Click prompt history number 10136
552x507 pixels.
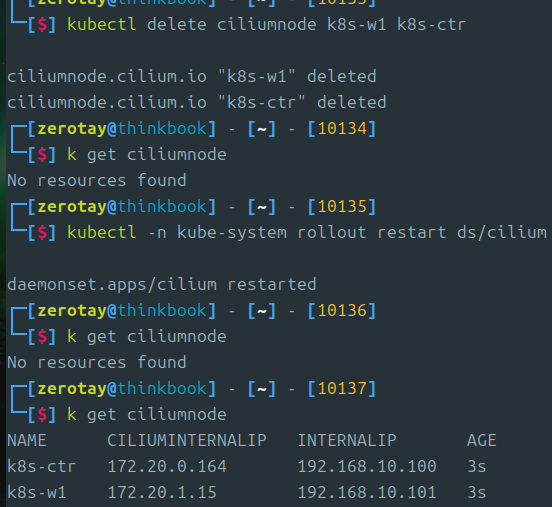click(x=342, y=311)
